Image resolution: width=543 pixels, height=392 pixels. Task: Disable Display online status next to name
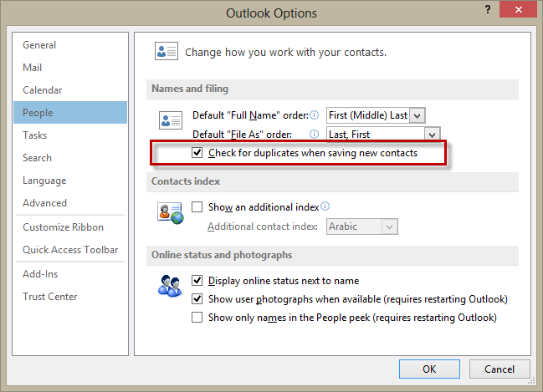[x=197, y=281]
